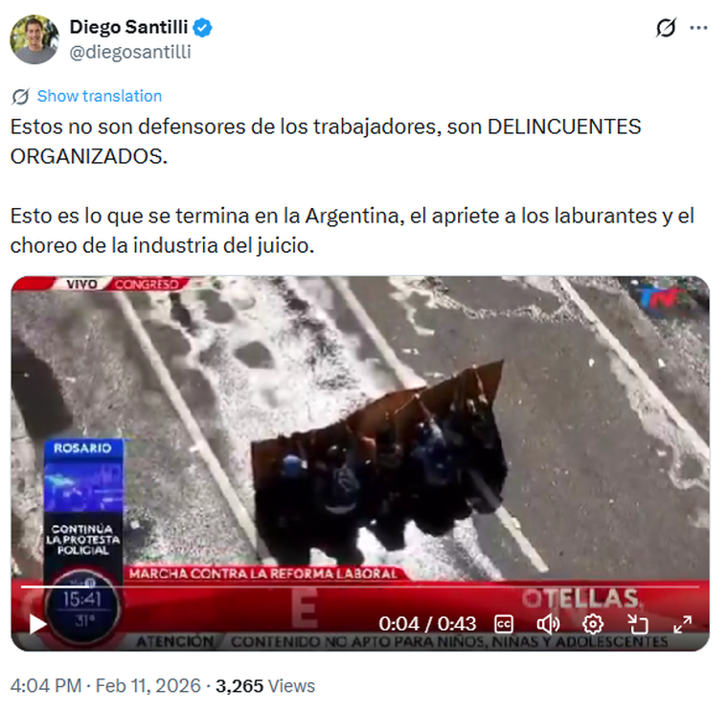
Task: Click the translate icon next to Show translation
Action: point(21,96)
